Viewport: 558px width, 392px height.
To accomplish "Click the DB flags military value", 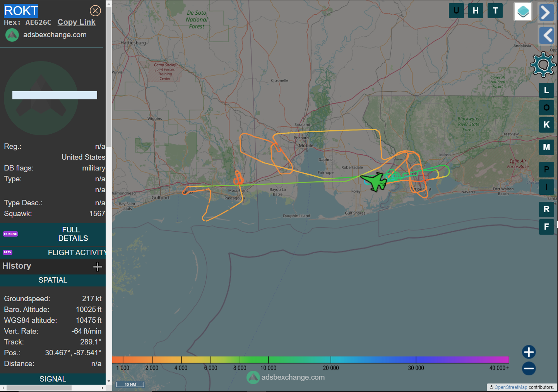I will 94,168.
